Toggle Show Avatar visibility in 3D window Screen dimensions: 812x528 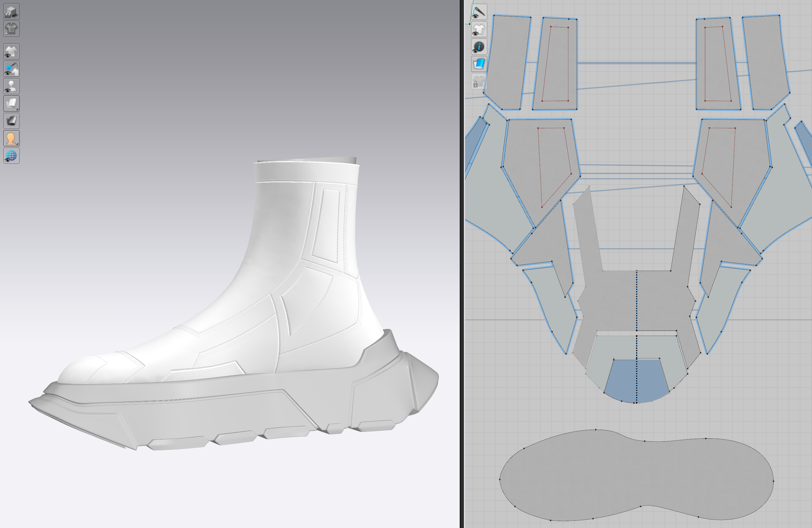point(11,86)
